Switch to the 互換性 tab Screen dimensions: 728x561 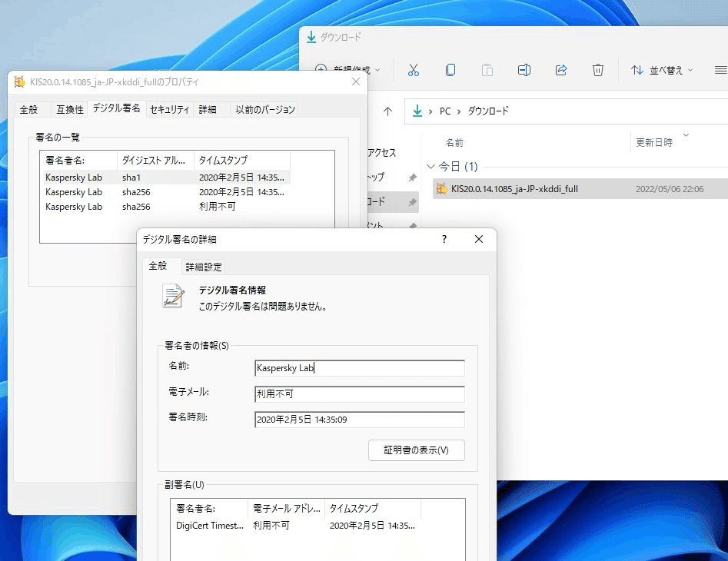(70, 109)
